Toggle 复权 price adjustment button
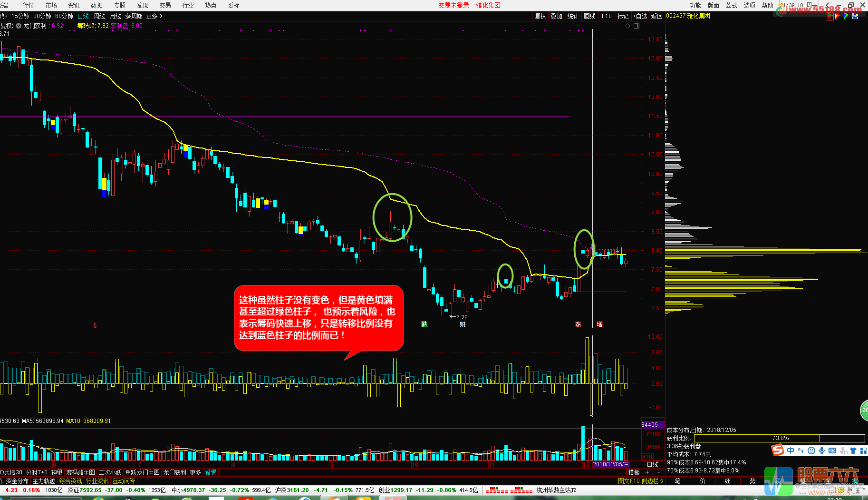The height and width of the screenshot is (500, 868). click(x=540, y=16)
